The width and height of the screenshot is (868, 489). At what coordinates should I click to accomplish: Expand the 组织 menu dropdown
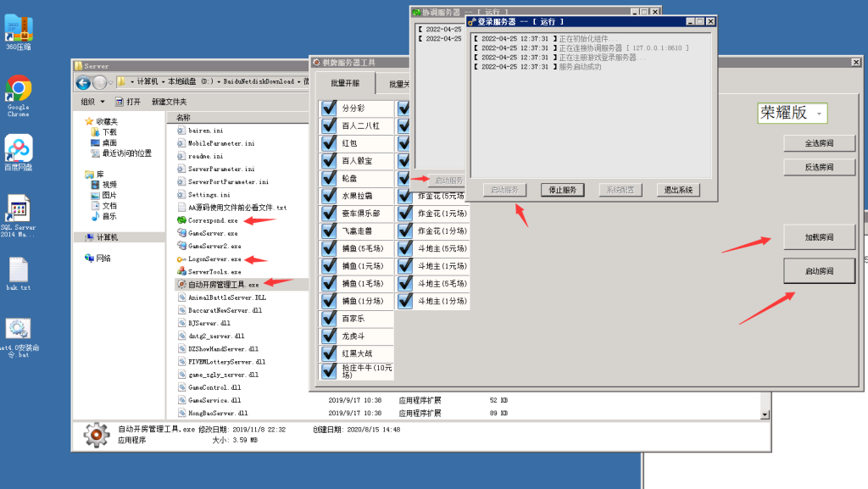click(92, 102)
